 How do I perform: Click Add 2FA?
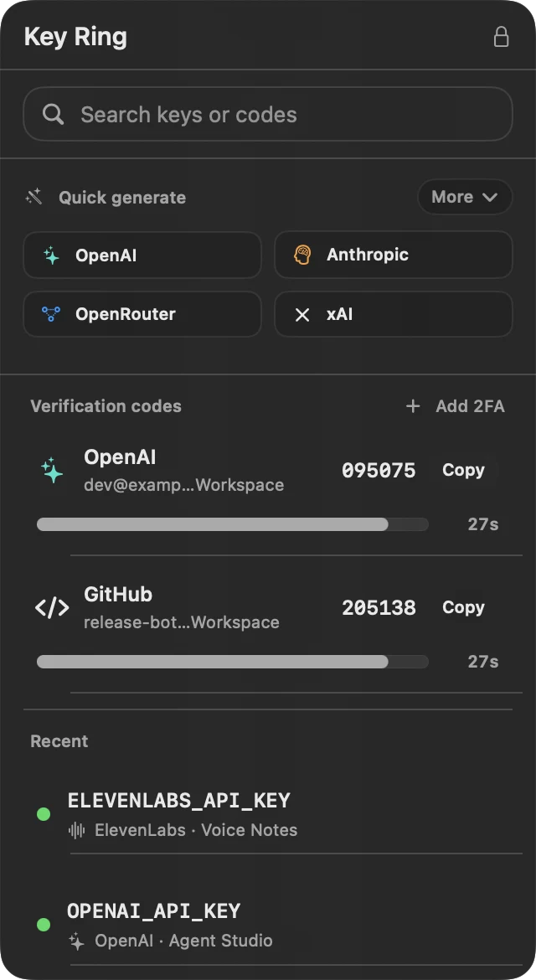pyautogui.click(x=455, y=406)
